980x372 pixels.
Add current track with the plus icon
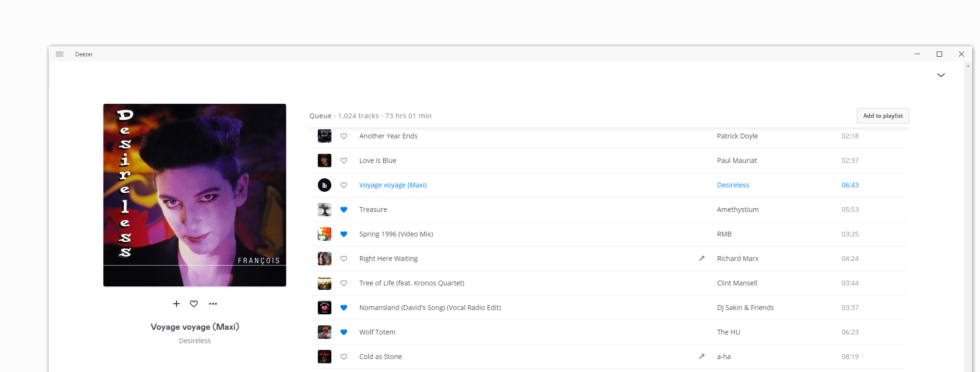click(x=176, y=304)
